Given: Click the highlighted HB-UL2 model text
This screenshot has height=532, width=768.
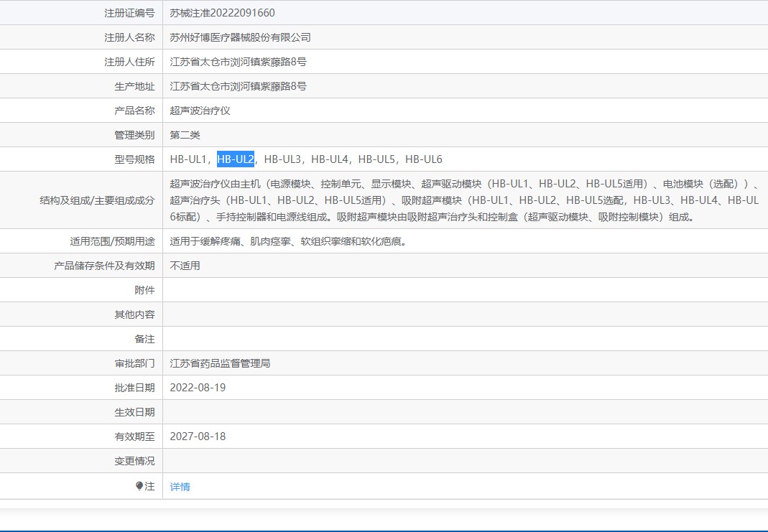Looking at the screenshot, I should tap(236, 159).
